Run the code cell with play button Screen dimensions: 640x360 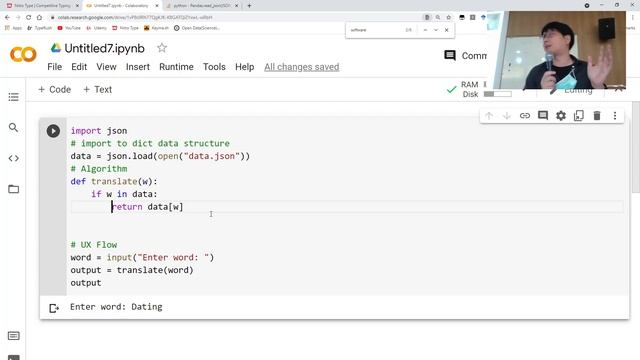click(x=53, y=131)
